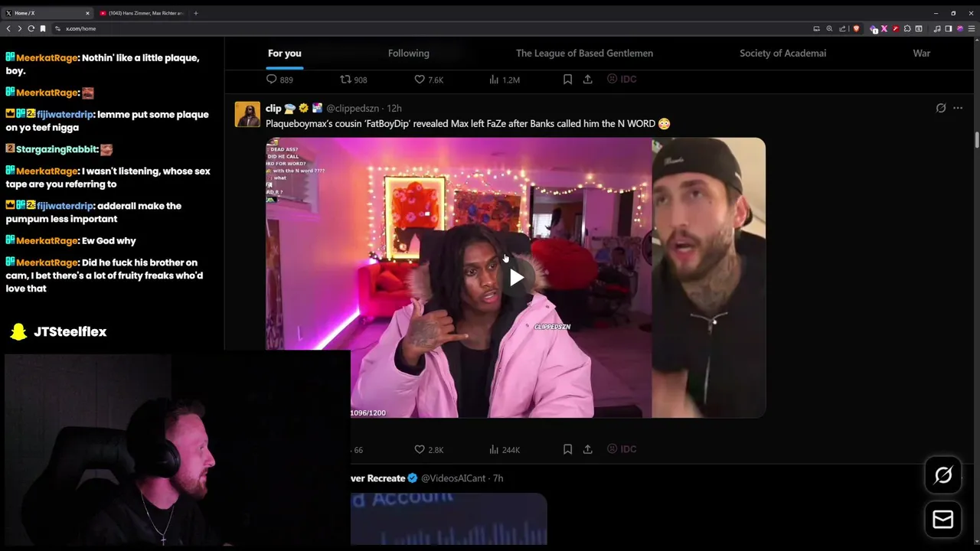Repost the post showing 908 reposts
This screenshot has width=980, height=551.
click(354, 80)
